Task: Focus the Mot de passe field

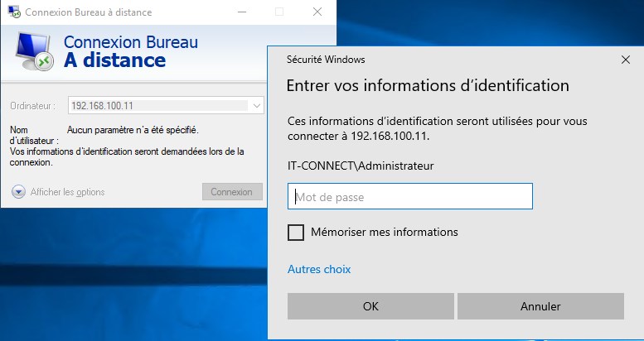Action: coord(410,197)
